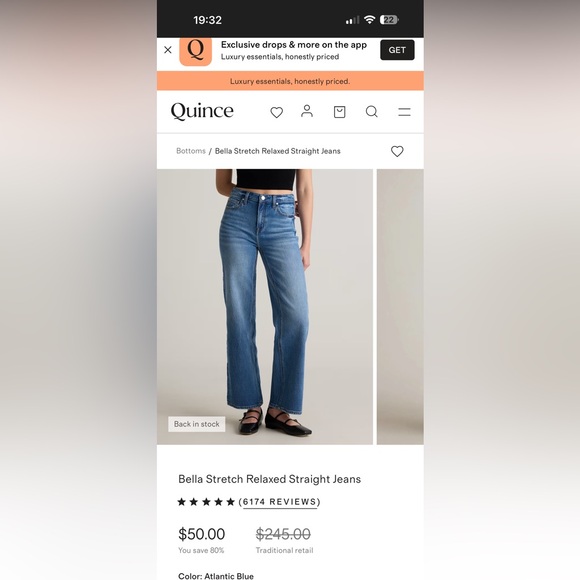Open the account profile icon
The image size is (580, 580).
pyautogui.click(x=307, y=111)
